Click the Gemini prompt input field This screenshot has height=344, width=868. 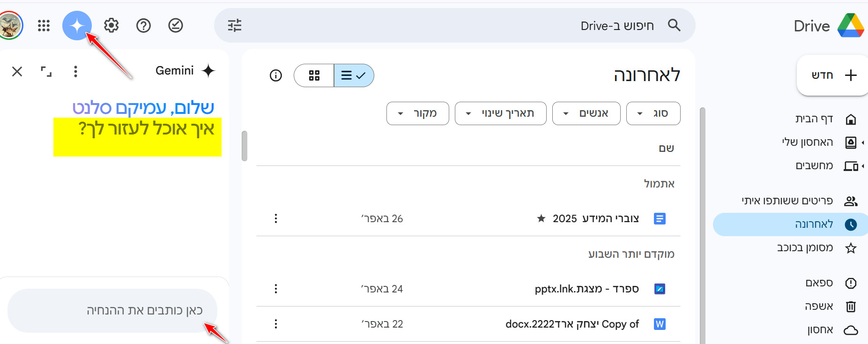point(112,311)
